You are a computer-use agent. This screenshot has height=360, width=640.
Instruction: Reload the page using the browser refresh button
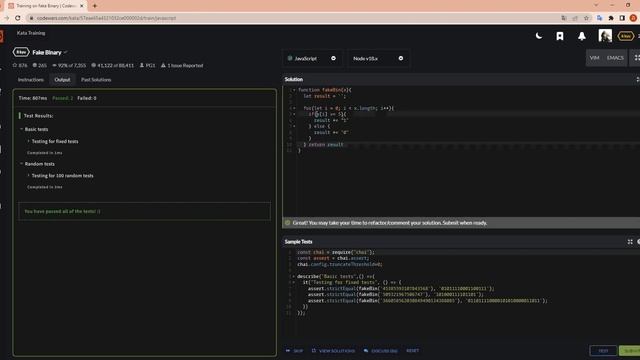18,18
